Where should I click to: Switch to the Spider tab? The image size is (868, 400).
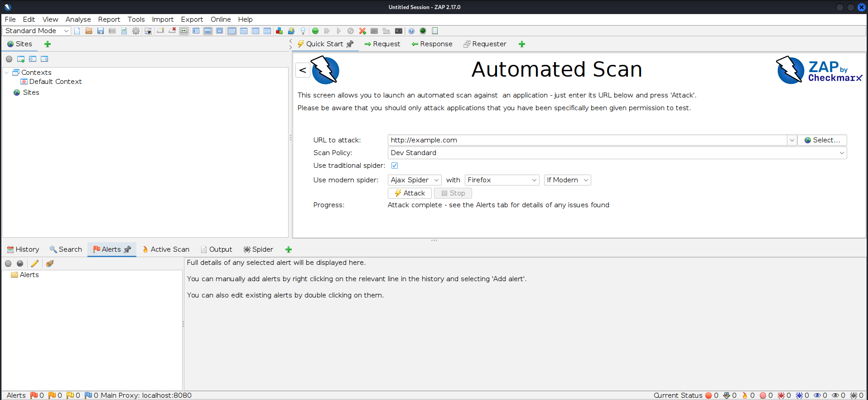coord(258,249)
